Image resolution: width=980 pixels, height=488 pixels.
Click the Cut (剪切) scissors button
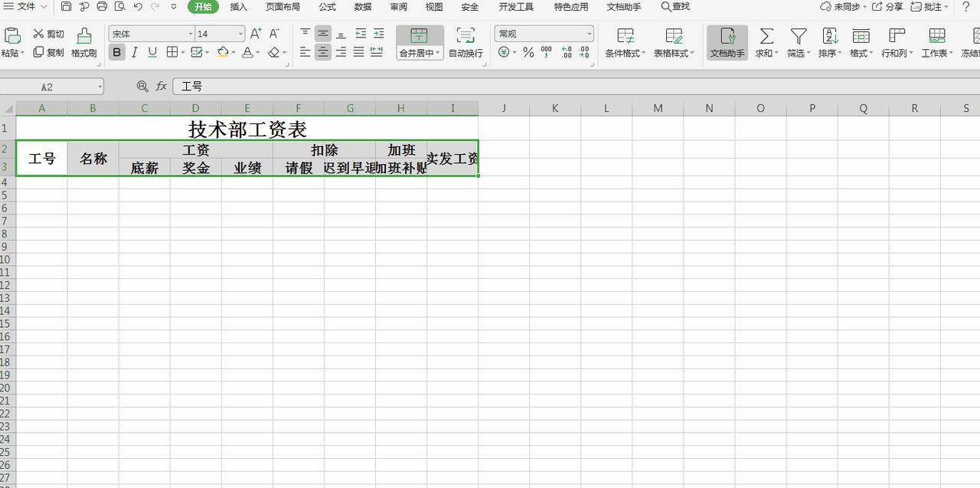(x=48, y=34)
